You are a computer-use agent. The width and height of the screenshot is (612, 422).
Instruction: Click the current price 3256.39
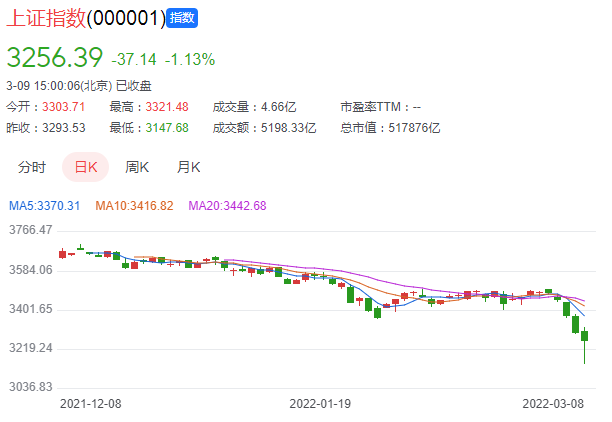(55, 57)
